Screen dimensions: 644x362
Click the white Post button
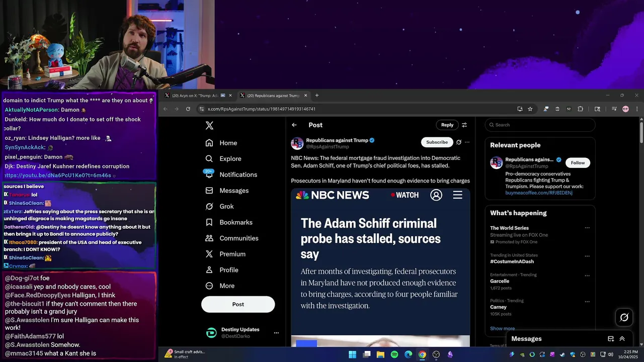[238, 304]
